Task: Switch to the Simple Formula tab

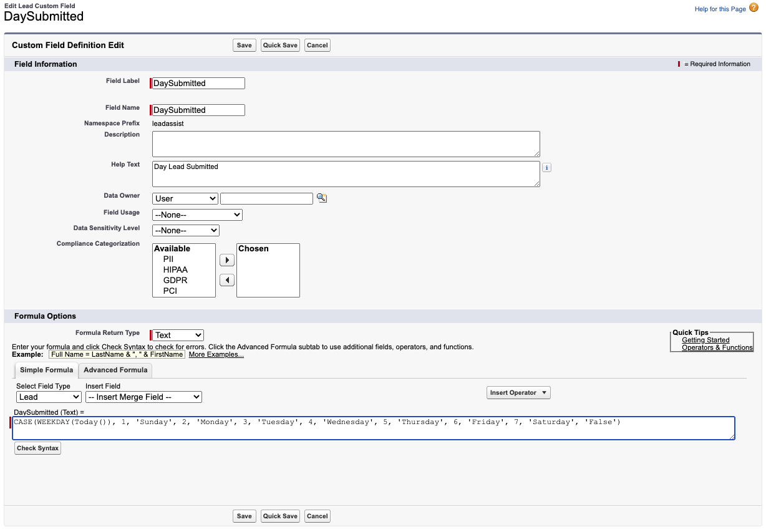Action: click(46, 370)
